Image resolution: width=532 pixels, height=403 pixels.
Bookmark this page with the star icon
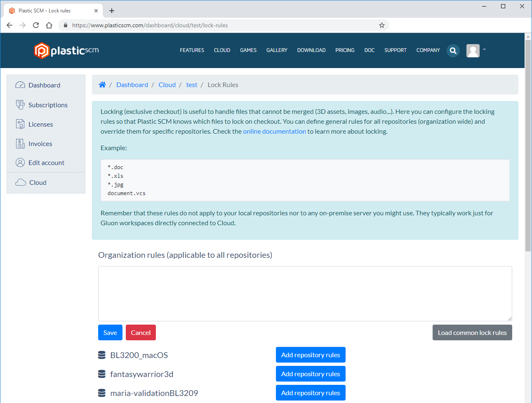[382, 25]
